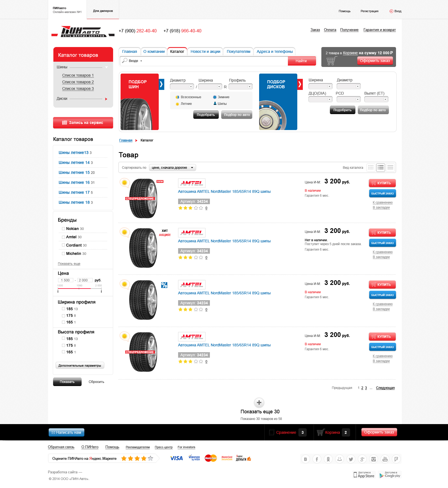Open the Google Plus icon
The width and height of the screenshot is (448, 488).
[x=362, y=459]
